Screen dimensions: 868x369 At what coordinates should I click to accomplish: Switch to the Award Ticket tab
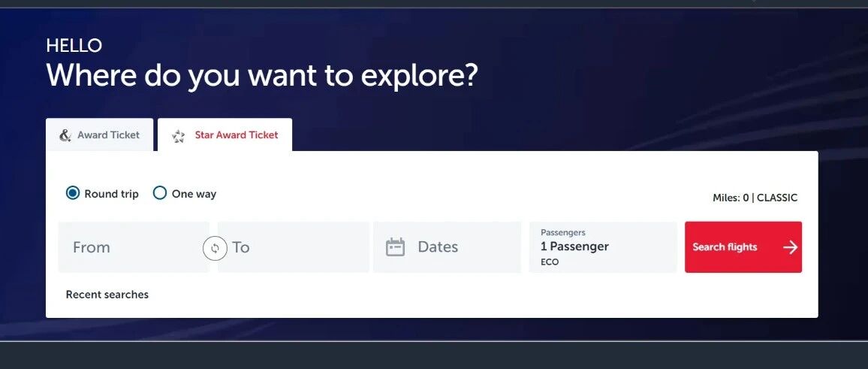click(x=100, y=135)
